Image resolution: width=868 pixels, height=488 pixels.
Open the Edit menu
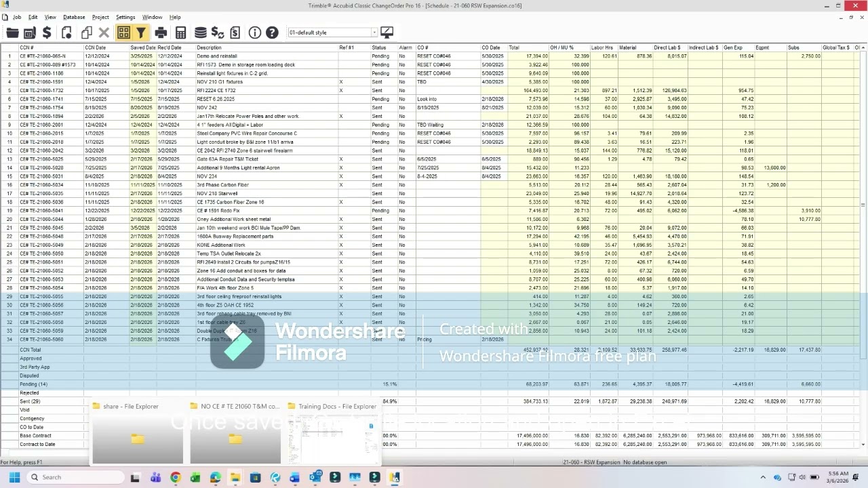33,17
